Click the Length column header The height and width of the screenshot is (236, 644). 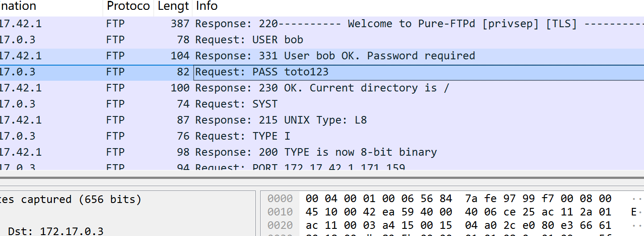tap(173, 6)
